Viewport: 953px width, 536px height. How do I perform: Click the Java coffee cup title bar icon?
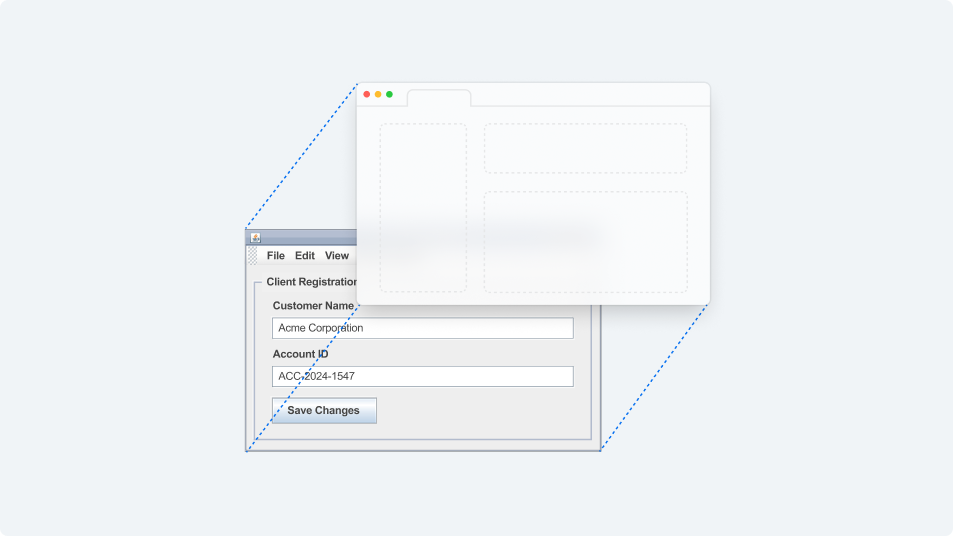[255, 238]
